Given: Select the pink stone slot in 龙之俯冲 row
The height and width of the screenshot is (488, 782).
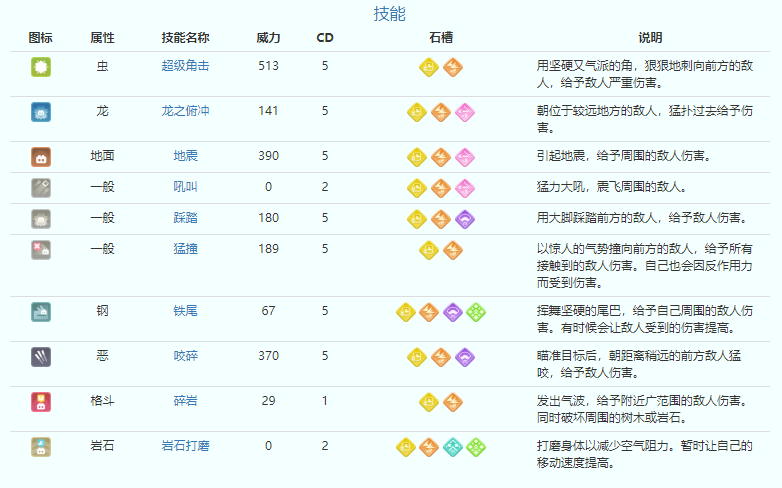Looking at the screenshot, I should click(465, 112).
